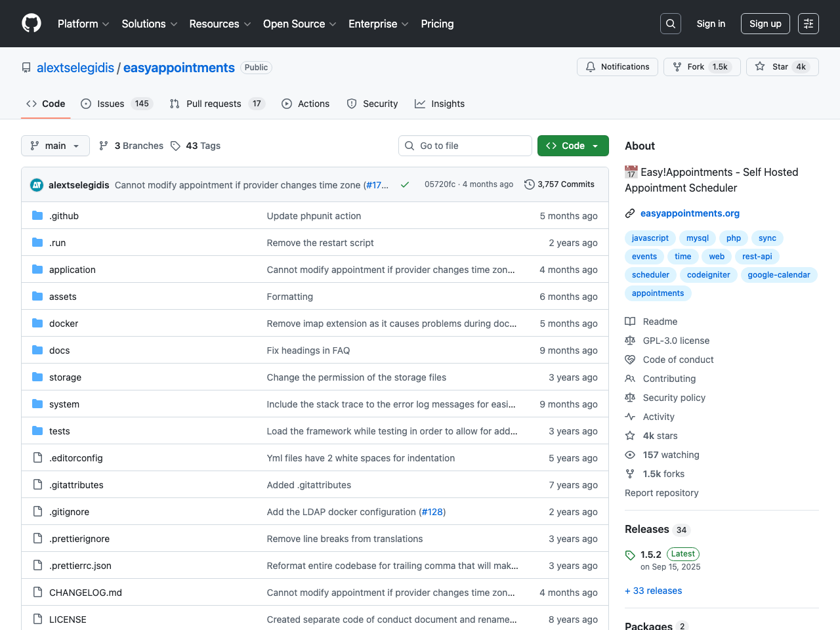Open search with the magnifier icon

[x=670, y=24]
